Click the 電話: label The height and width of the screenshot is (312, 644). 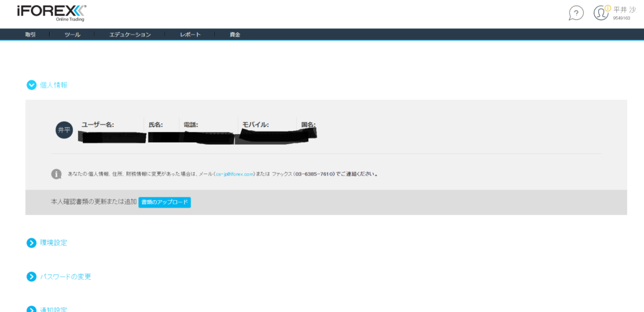[x=191, y=125]
